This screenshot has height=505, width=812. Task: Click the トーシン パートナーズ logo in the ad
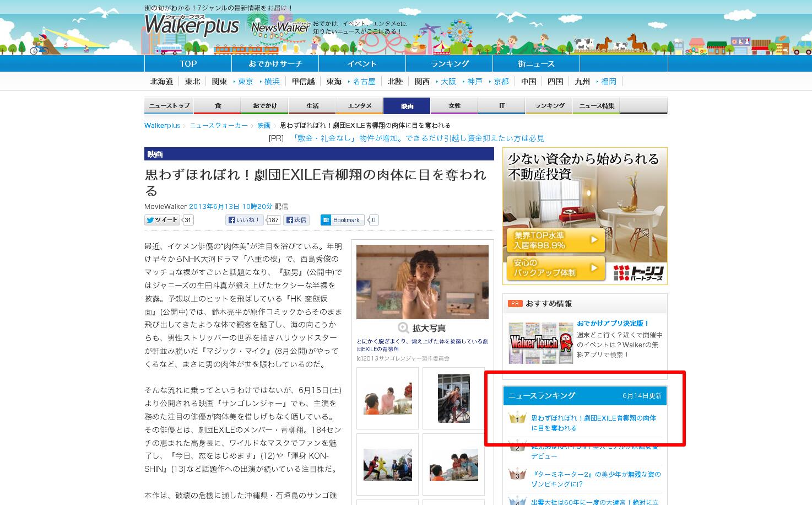[639, 272]
